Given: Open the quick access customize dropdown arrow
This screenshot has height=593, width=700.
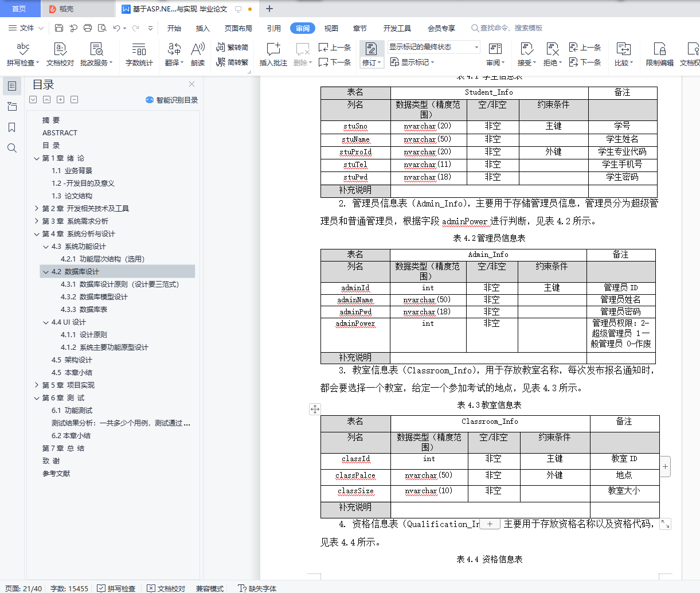Looking at the screenshot, I should [151, 28].
